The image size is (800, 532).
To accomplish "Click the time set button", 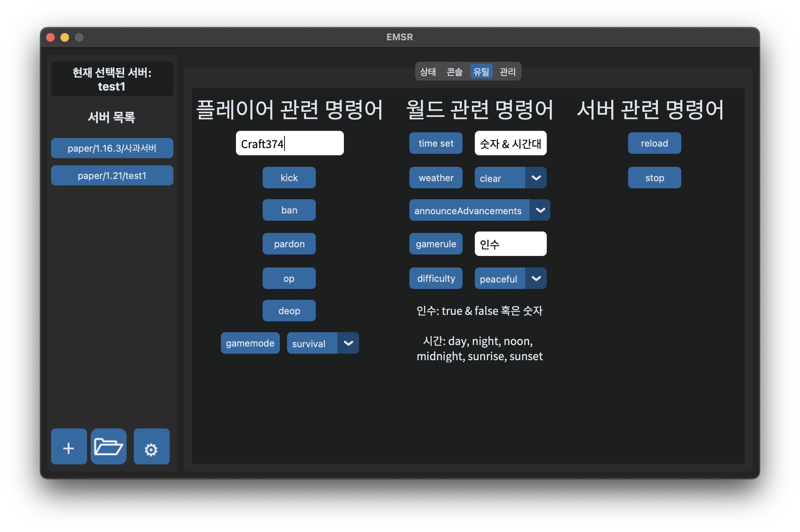I will tap(436, 143).
